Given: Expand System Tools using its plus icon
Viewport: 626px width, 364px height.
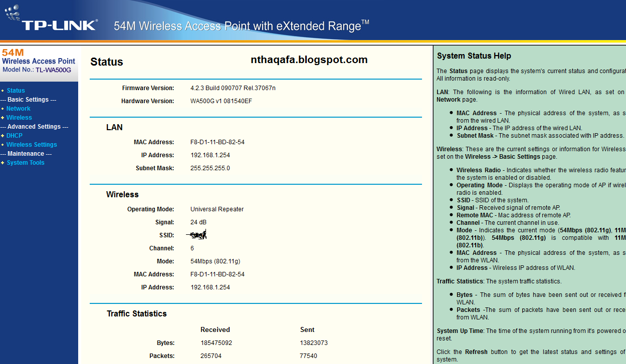Looking at the screenshot, I should click(x=3, y=163).
